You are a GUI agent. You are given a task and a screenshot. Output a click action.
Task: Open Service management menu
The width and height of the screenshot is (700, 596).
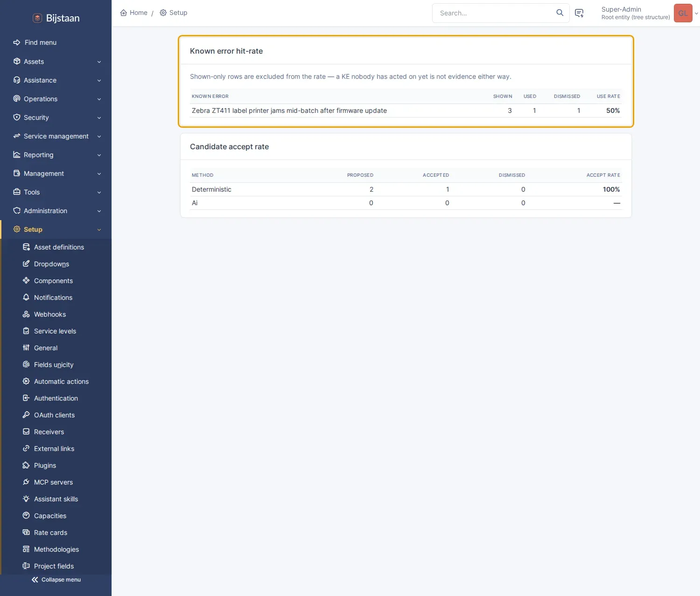(56, 136)
